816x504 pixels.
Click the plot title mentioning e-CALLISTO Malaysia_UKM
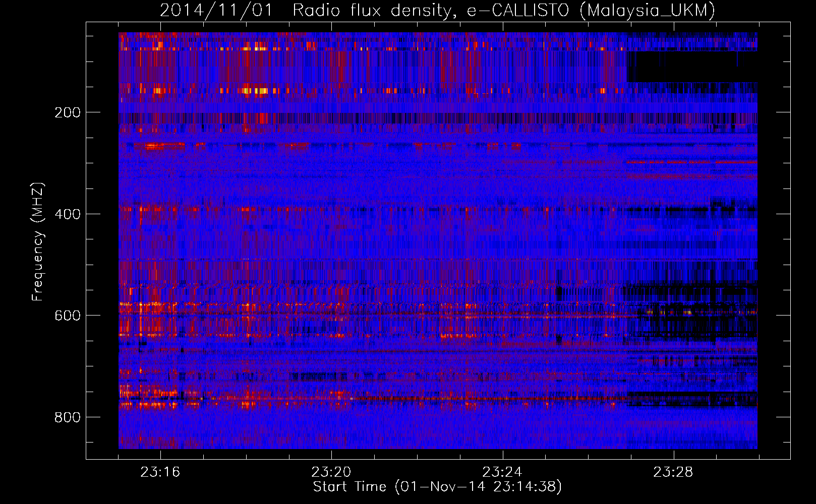(x=437, y=10)
